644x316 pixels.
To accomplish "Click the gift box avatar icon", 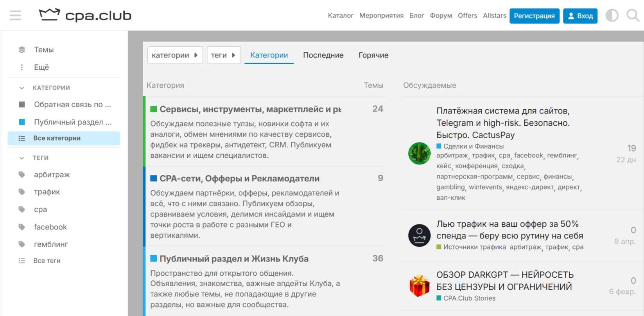I will click(419, 286).
